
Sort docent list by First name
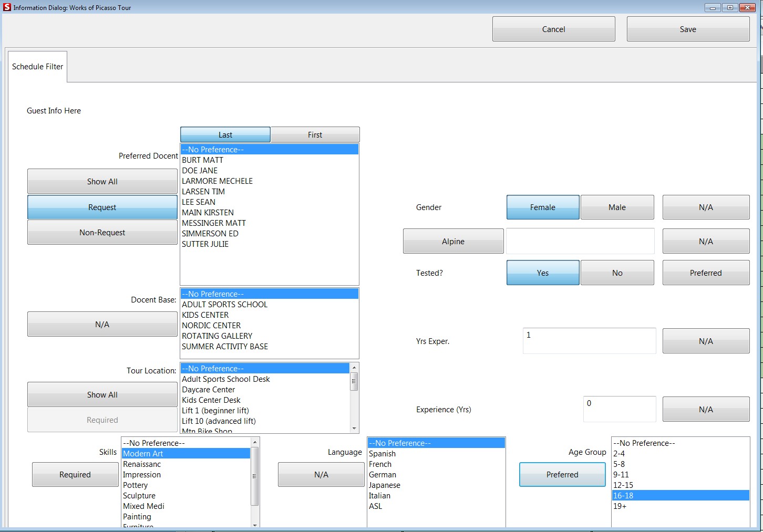point(315,135)
